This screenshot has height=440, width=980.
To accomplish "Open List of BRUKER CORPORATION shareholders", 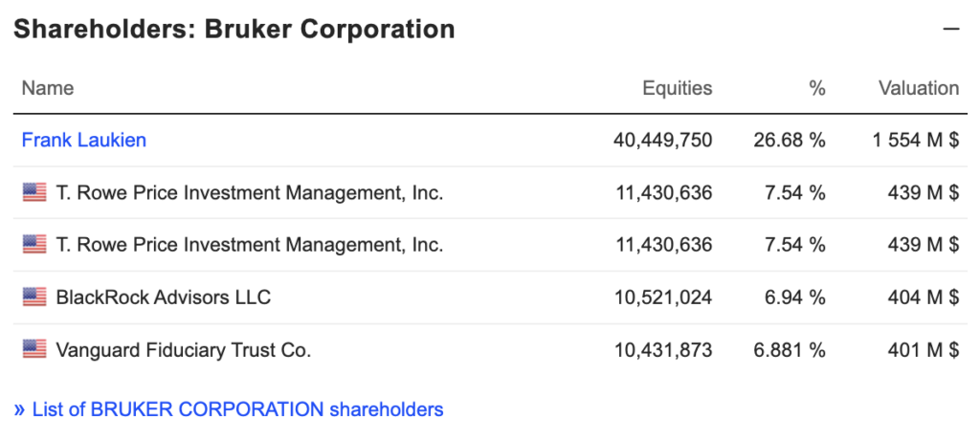I will 237,410.
